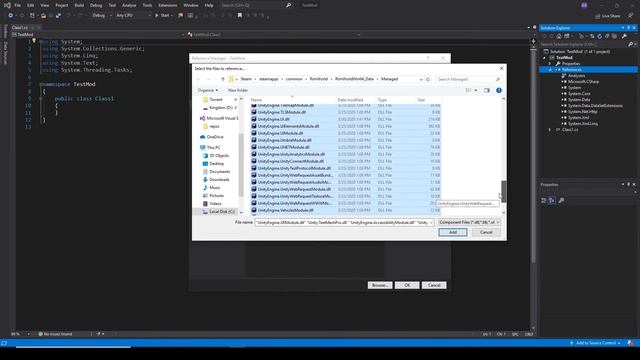
Task: Open the Any CPU platform dropdown
Action: click(133, 16)
